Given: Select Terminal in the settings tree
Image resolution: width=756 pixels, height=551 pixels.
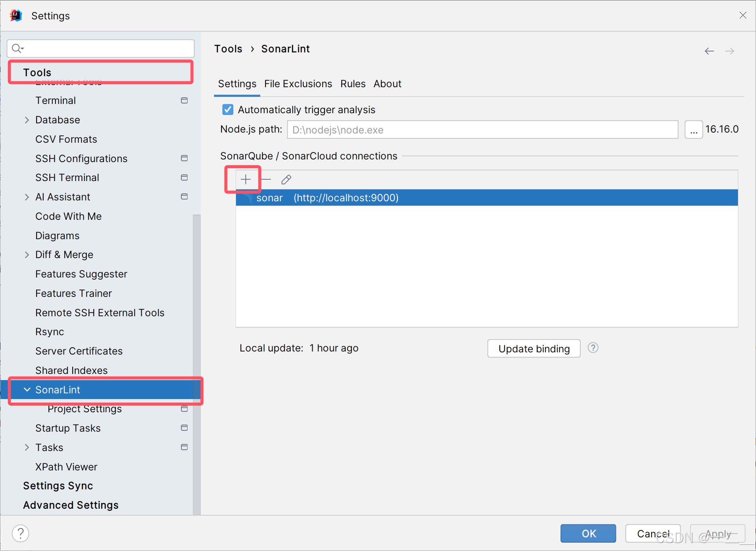Looking at the screenshot, I should tap(55, 100).
